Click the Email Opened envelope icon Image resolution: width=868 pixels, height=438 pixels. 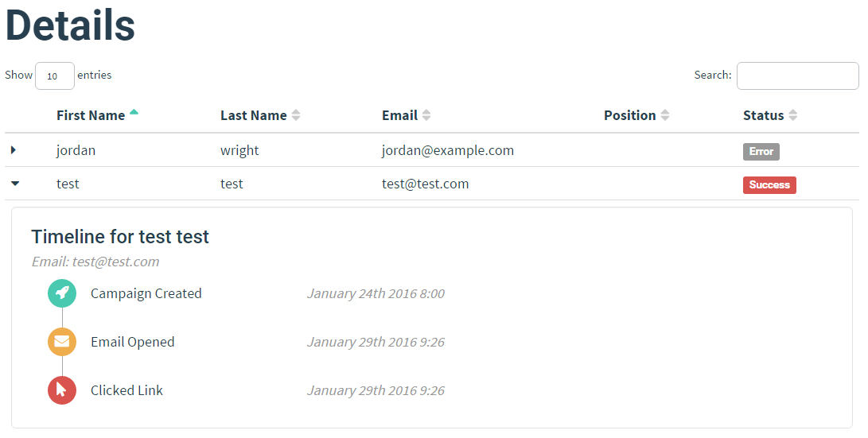point(62,342)
